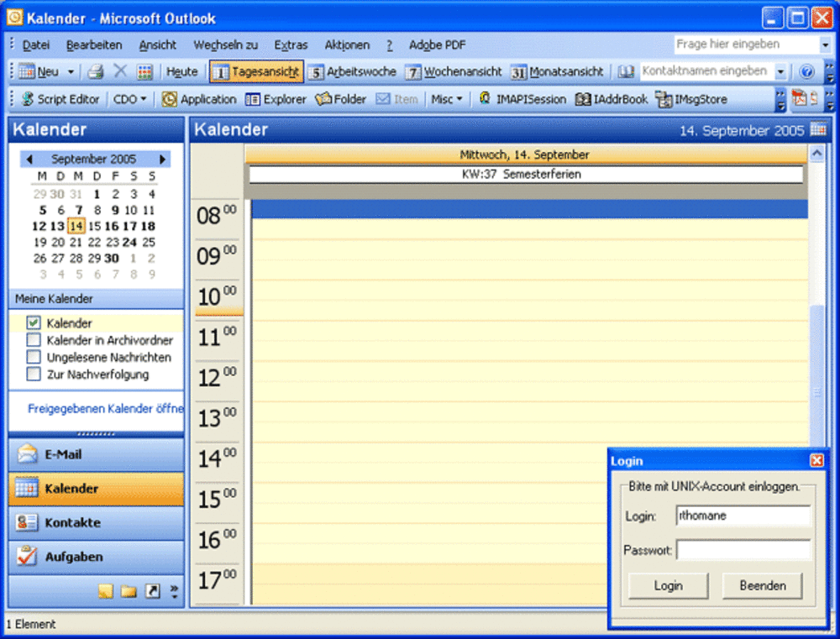The height and width of the screenshot is (639, 840).
Task: Click the Beenden button in dialog
Action: coord(763,586)
